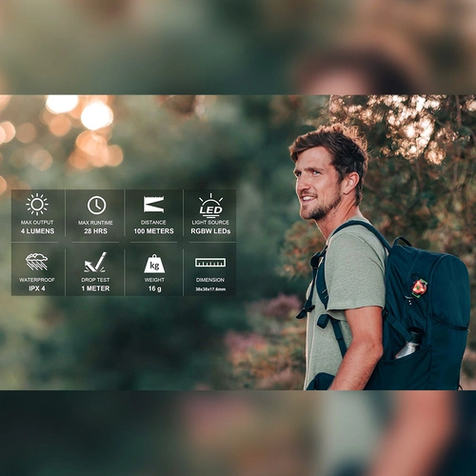
Task: Click the Drop Test impact icon
Action: point(95,262)
